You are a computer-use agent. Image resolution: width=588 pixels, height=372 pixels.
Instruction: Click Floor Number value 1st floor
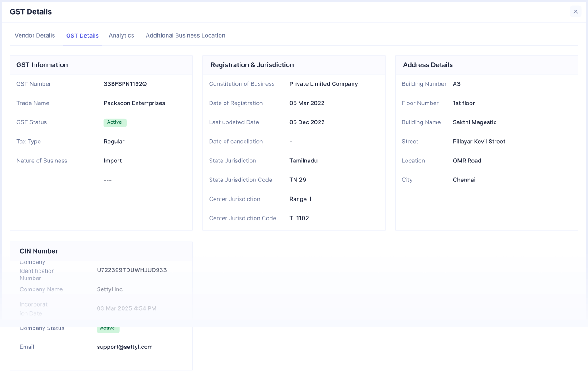[464, 103]
